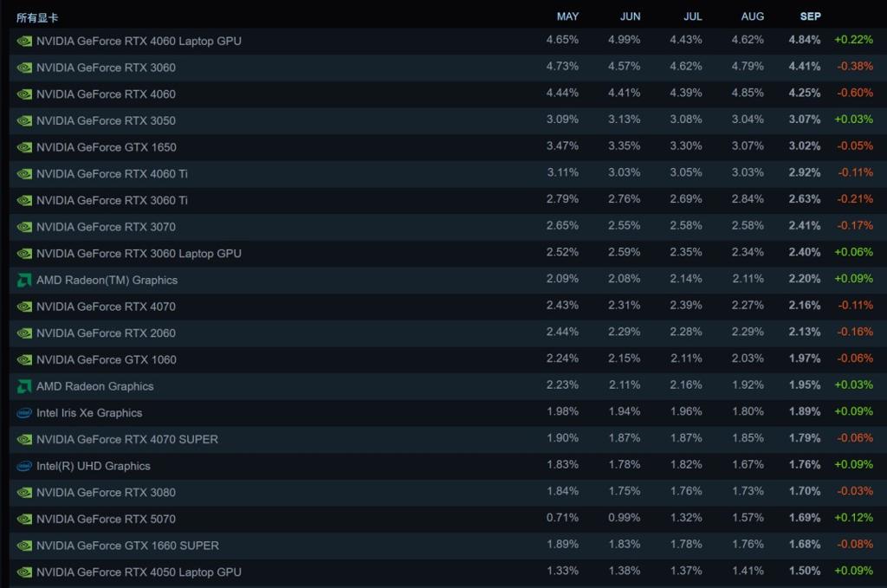Click AMD logo beside Radeon(TM) Graphics
887x588 pixels.
(24, 280)
